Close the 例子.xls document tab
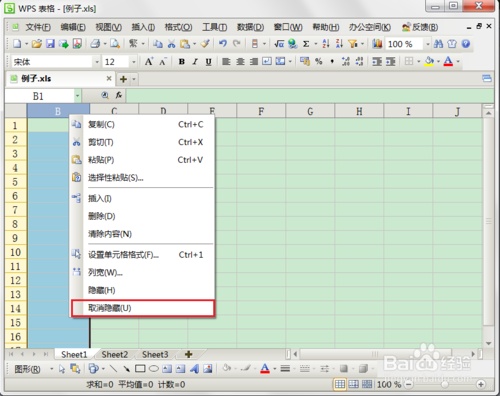Image resolution: width=500 pixels, height=396 pixels. pos(109,79)
